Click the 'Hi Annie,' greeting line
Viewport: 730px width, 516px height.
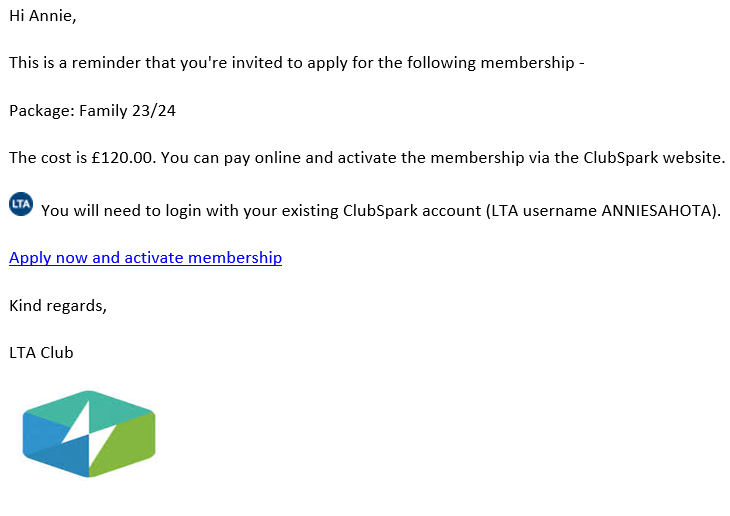coord(42,16)
